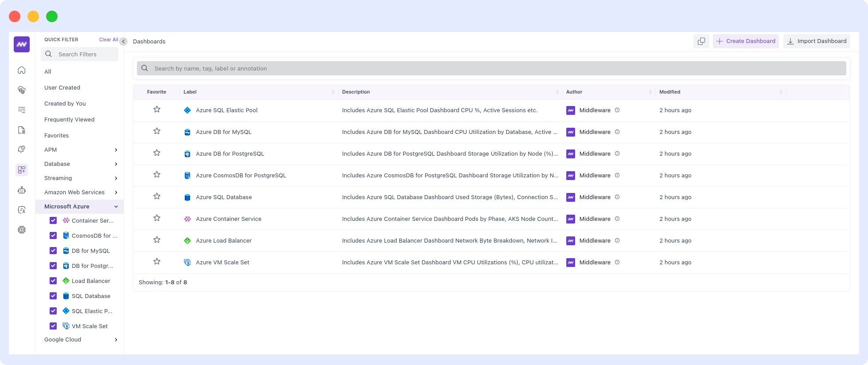Expand the Database filter group
Viewport: 868px width, 365px height.
coord(116,164)
